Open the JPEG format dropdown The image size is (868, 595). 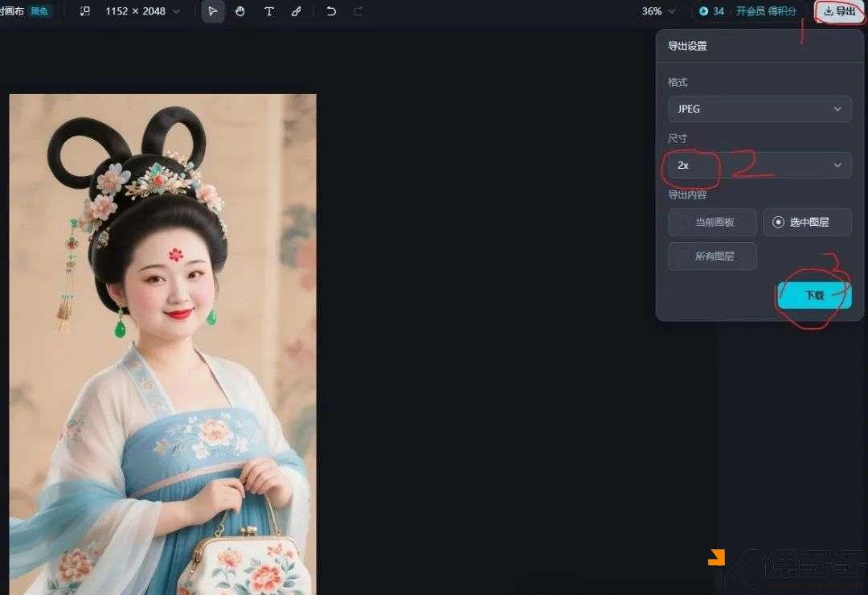(759, 109)
